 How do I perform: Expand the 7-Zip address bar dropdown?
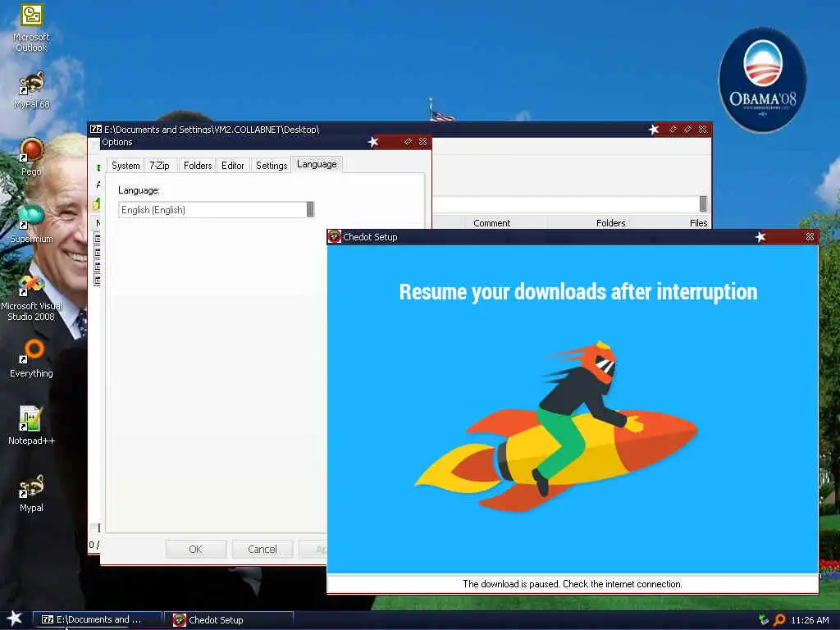tap(703, 203)
